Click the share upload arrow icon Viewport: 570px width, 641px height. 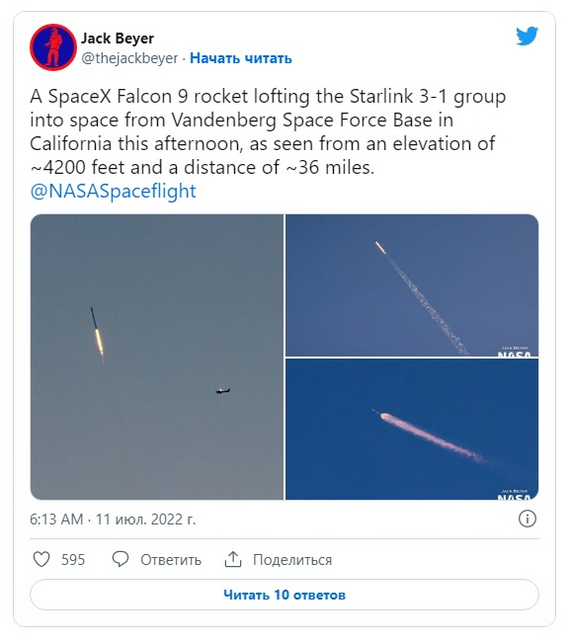(x=233, y=559)
